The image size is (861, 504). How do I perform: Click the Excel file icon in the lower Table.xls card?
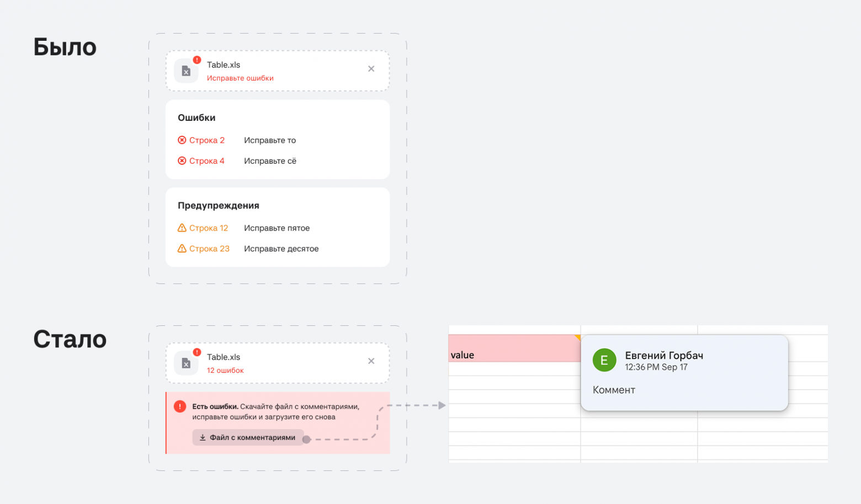[186, 363]
